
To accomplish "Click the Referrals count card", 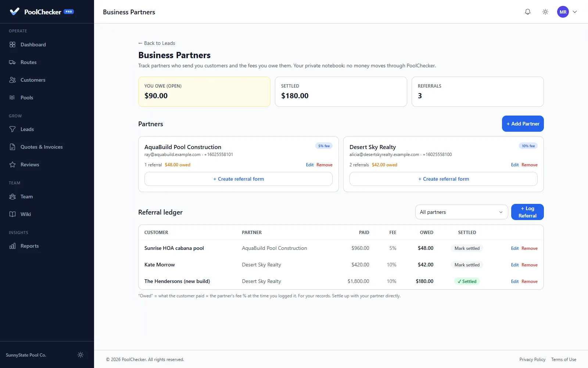I will (x=478, y=92).
